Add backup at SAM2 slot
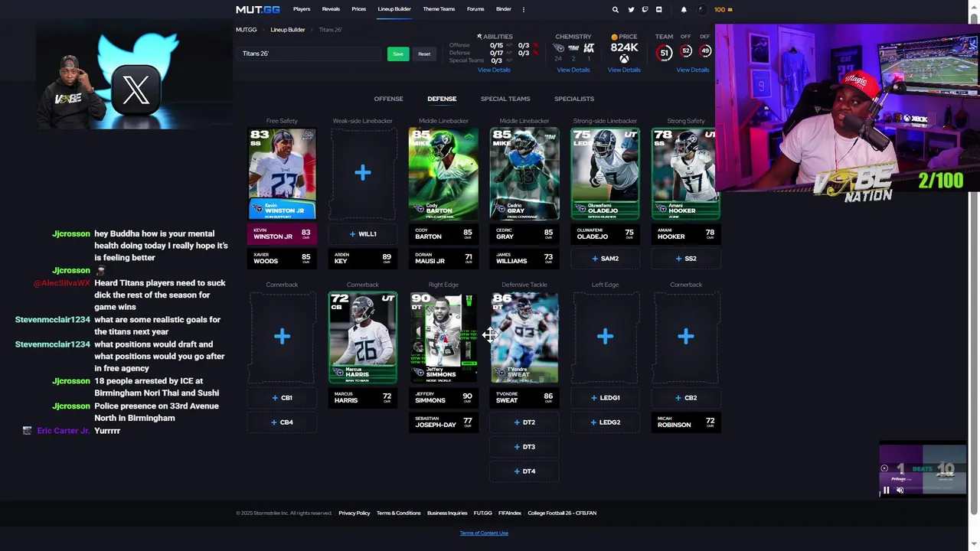 pos(605,259)
